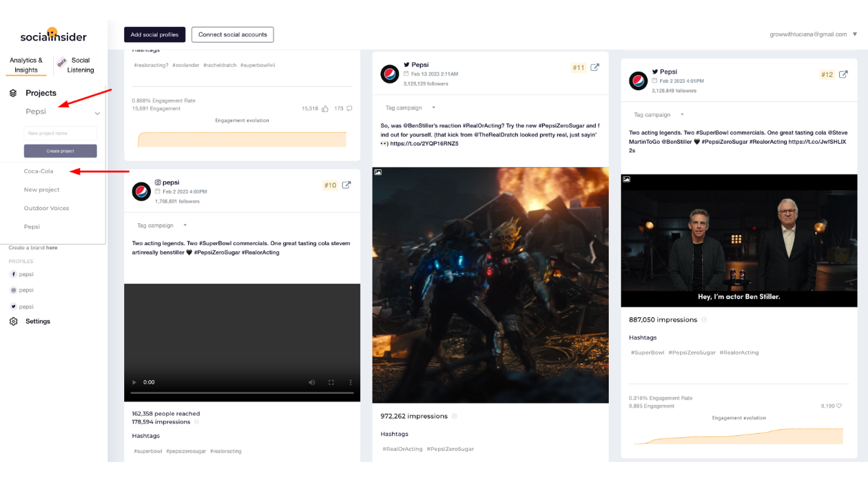This screenshot has width=868, height=482.
Task: Select Coca-Cola project from list
Action: pos(39,171)
